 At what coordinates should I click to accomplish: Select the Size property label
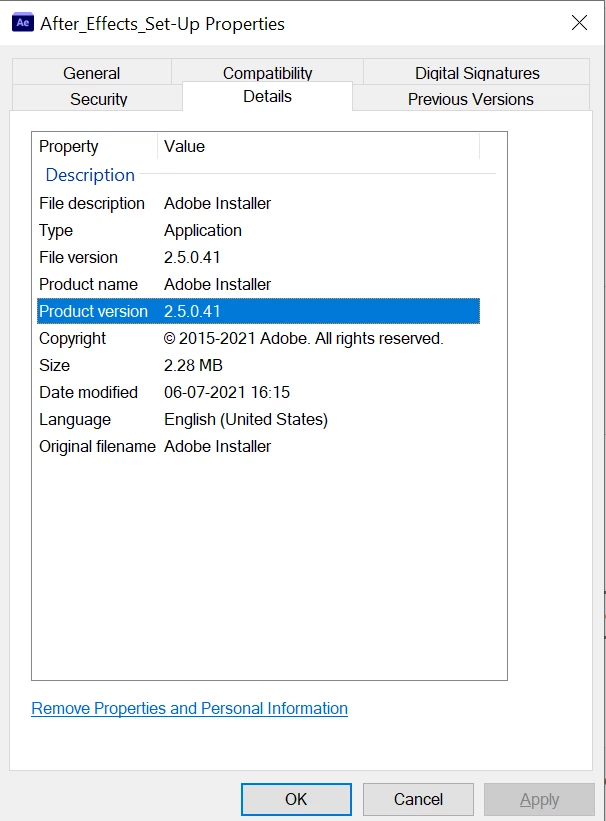[54, 365]
